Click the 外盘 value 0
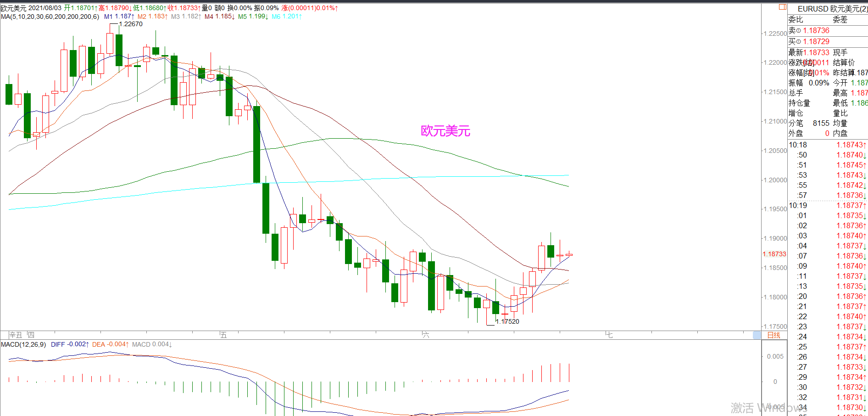Viewport: 868px width, 416px height. click(x=827, y=133)
